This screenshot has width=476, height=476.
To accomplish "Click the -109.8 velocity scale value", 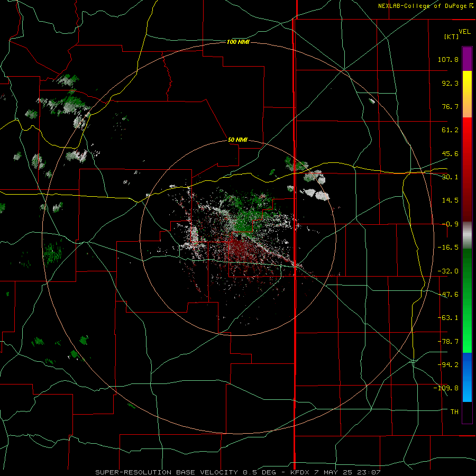I will (x=446, y=388).
